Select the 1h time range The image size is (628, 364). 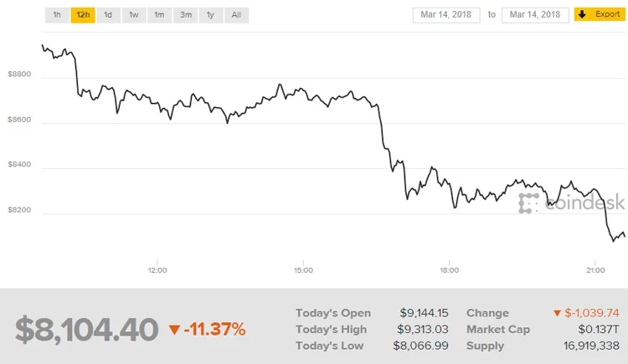point(57,15)
